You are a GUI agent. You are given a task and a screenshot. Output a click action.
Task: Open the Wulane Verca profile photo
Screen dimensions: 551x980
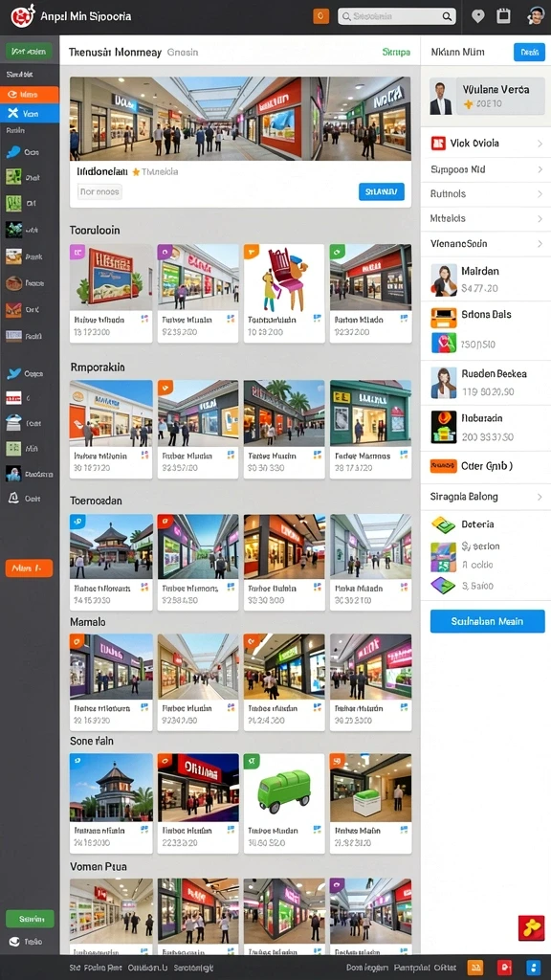click(x=441, y=99)
